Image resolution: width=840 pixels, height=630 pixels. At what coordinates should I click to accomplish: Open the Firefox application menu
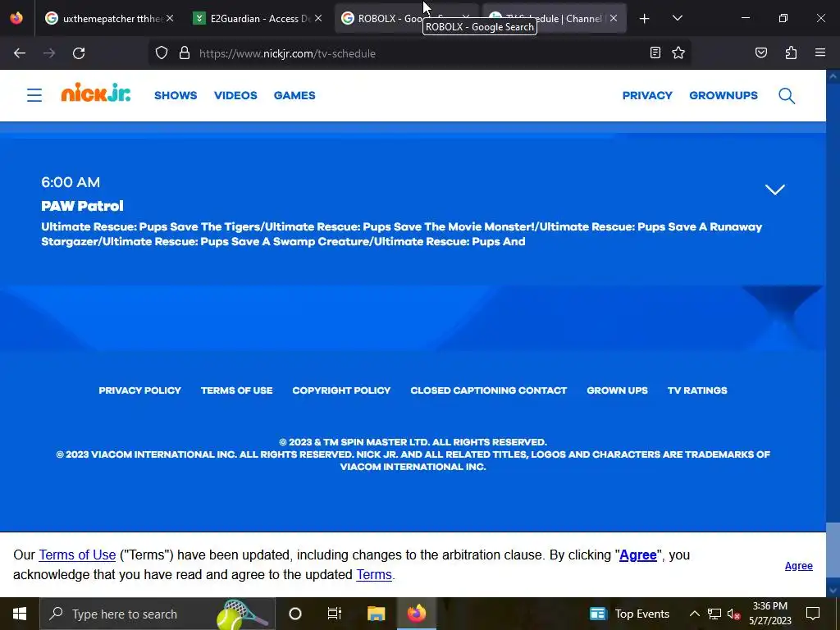pos(820,52)
